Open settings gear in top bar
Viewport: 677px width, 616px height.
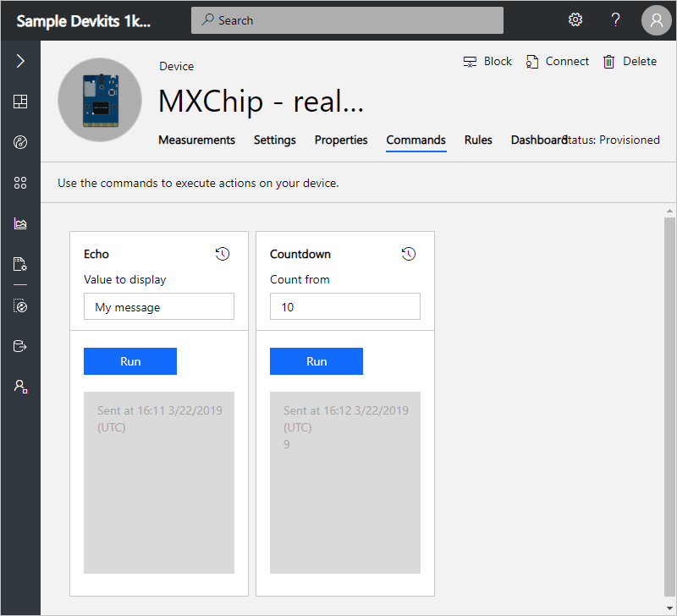[x=575, y=20]
